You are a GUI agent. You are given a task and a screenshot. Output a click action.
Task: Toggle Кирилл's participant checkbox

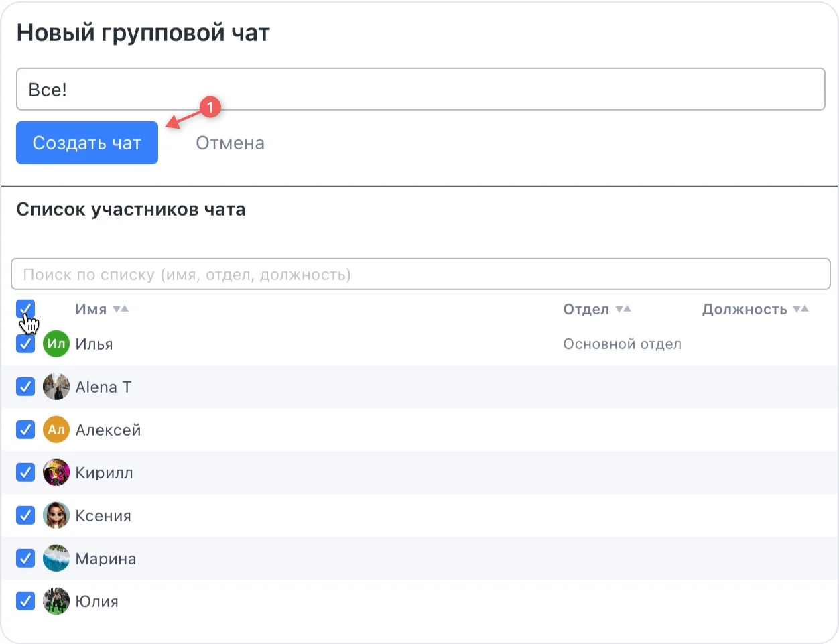[x=25, y=472]
